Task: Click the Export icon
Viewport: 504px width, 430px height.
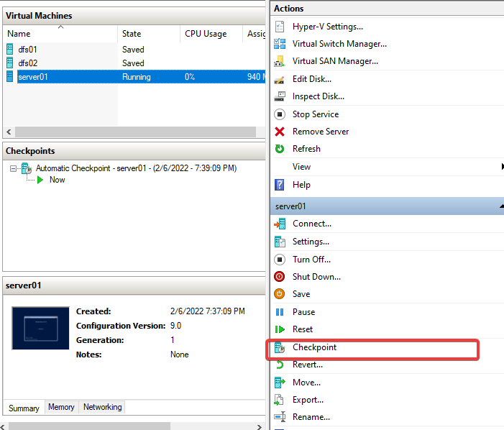Action: [x=279, y=400]
